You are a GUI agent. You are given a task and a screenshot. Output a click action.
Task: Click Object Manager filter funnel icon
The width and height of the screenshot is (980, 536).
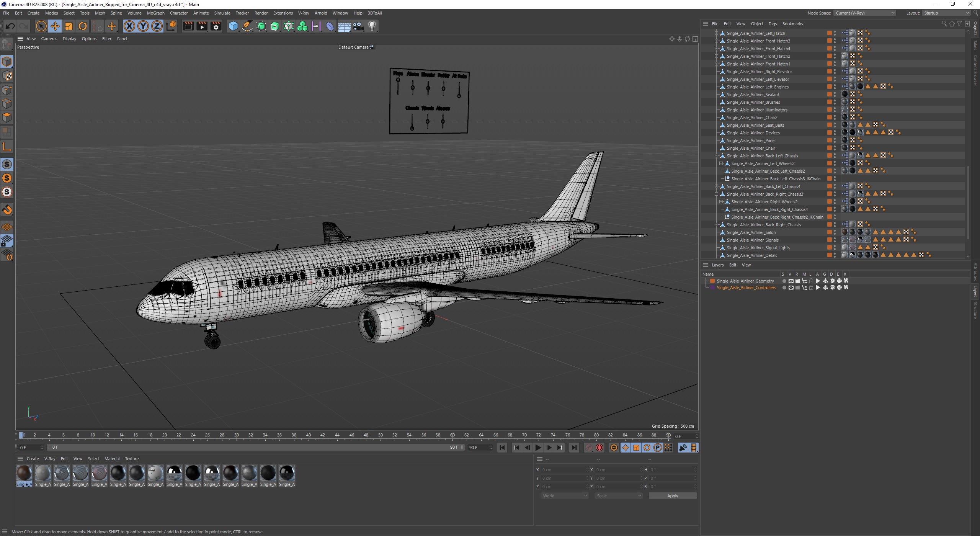tap(959, 24)
